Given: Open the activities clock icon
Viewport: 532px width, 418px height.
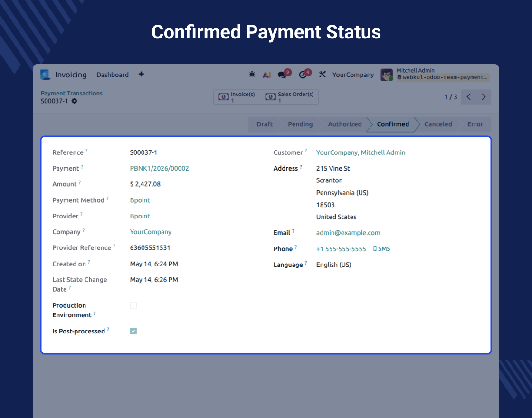Looking at the screenshot, I should (x=303, y=75).
